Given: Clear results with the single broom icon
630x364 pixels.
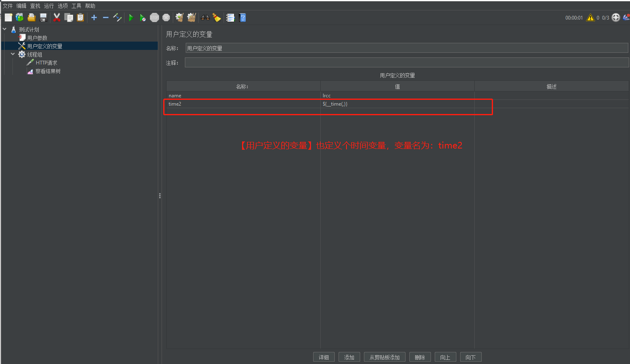Looking at the screenshot, I should tap(179, 17).
